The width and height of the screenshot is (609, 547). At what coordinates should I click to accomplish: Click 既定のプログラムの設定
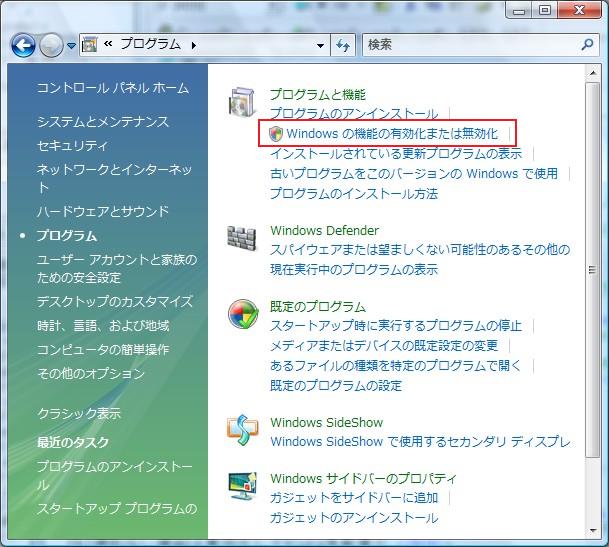(336, 386)
